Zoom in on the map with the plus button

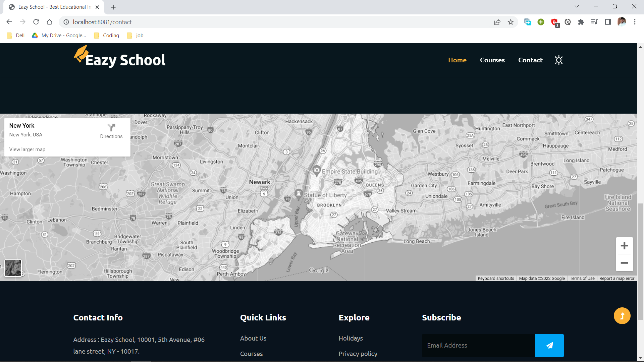pos(624,246)
